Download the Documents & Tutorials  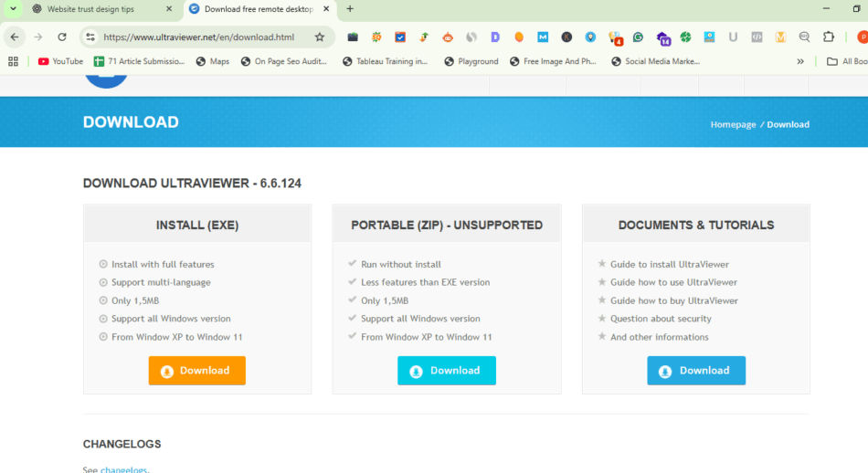696,371
